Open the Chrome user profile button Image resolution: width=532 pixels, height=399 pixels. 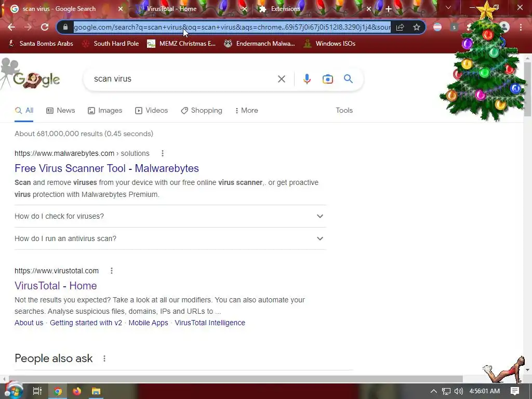click(x=504, y=27)
